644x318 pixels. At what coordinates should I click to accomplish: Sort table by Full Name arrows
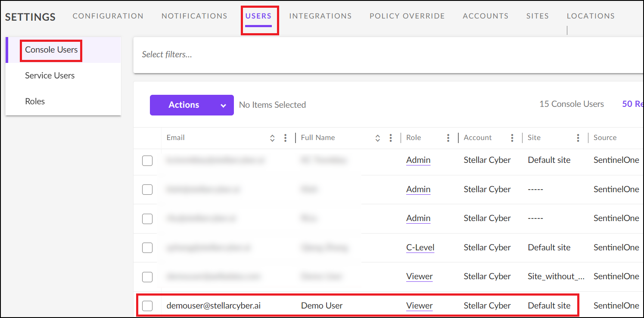377,138
